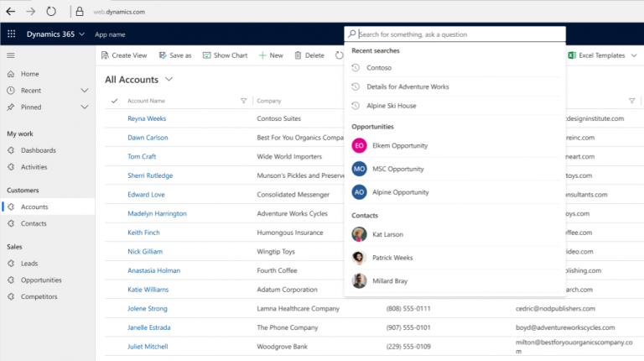Collapse the sidebar using the hamburger icon
This screenshot has height=361, width=644.
11,55
